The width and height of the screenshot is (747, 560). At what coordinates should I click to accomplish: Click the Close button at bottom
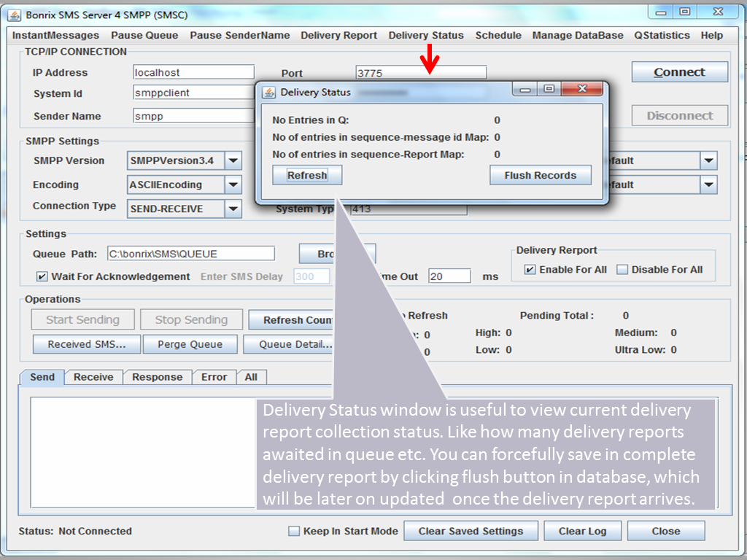(666, 531)
